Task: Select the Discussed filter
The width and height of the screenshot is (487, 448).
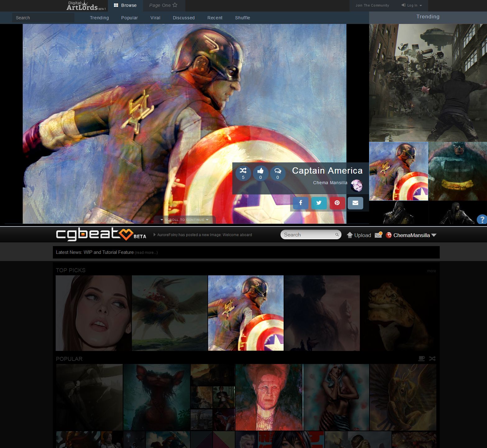Action: 184,18
